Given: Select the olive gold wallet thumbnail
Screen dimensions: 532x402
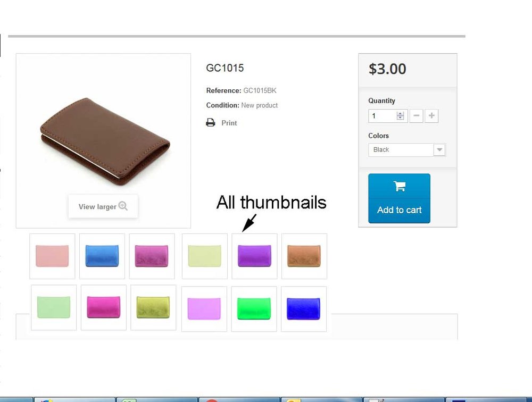Looking at the screenshot, I should tap(153, 307).
